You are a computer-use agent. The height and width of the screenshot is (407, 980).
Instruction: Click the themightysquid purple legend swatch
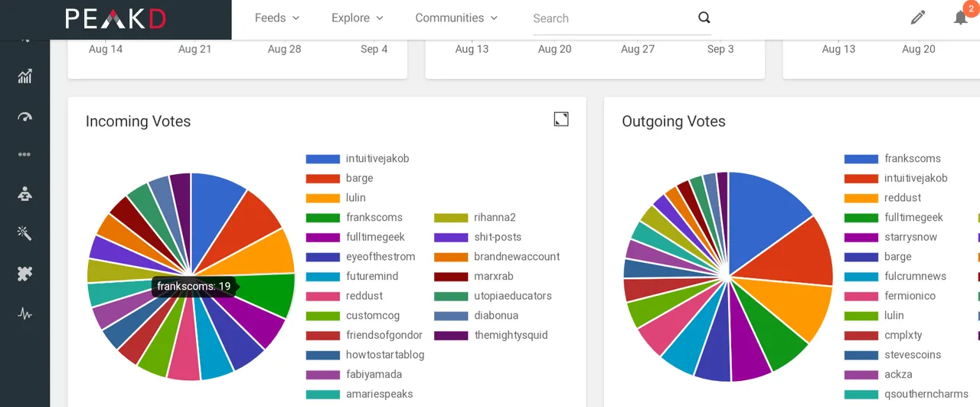(x=451, y=336)
